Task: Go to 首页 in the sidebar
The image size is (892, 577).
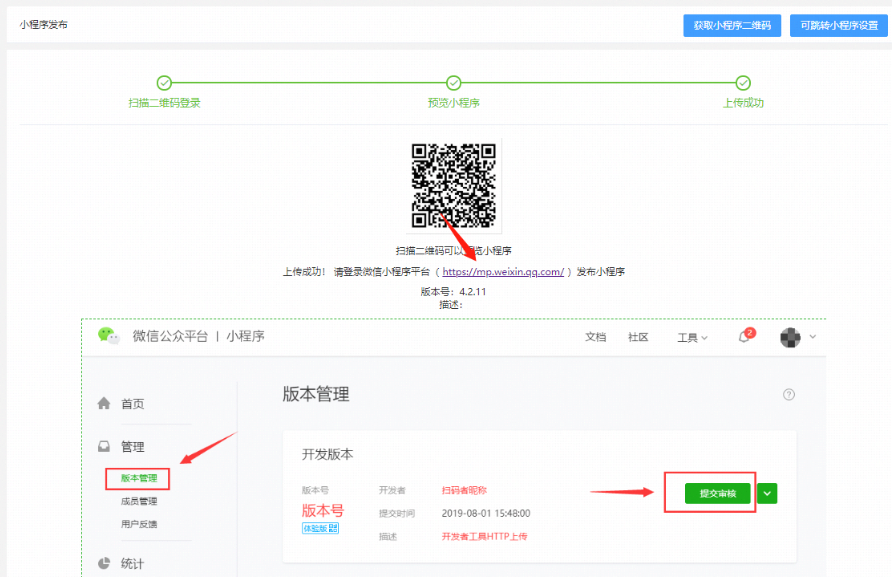Action: coord(133,404)
